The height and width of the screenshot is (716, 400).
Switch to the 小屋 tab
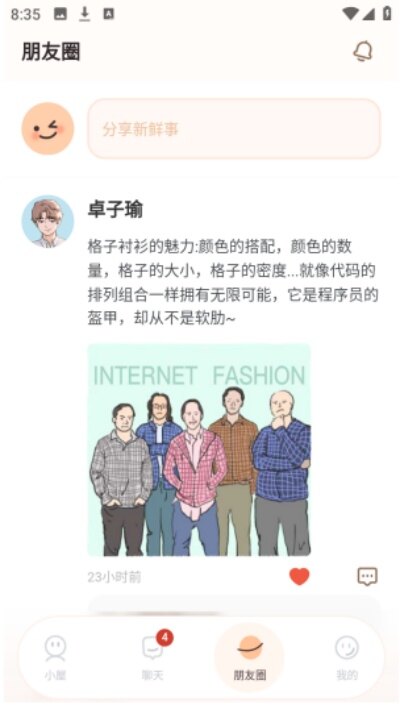pyautogui.click(x=55, y=657)
